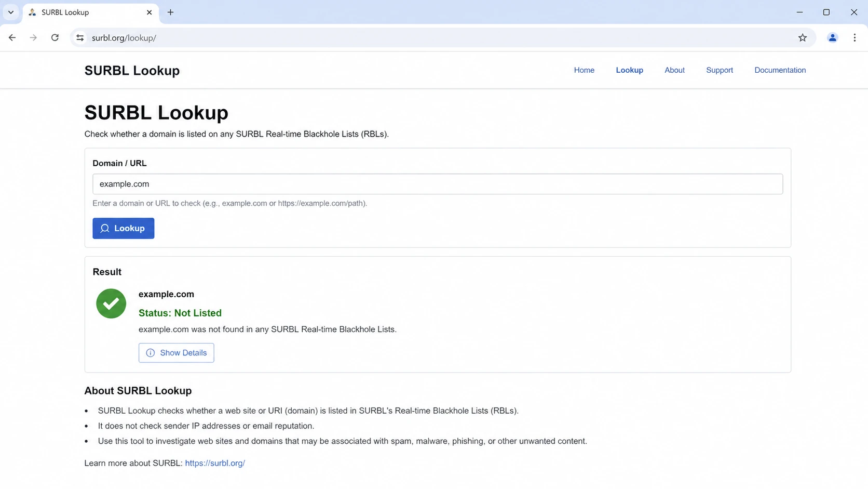Screen dimensions: 868x489
Task: Open a new browser tab
Action: tap(170, 12)
